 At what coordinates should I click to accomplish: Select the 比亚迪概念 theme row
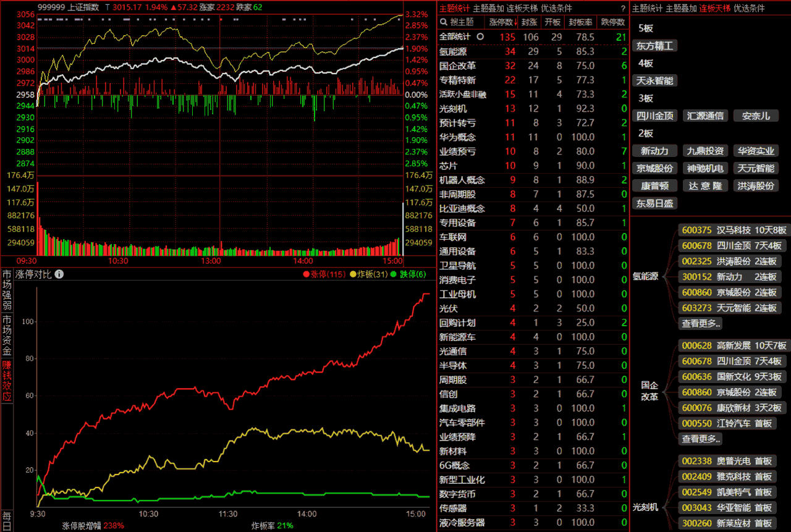[533, 209]
